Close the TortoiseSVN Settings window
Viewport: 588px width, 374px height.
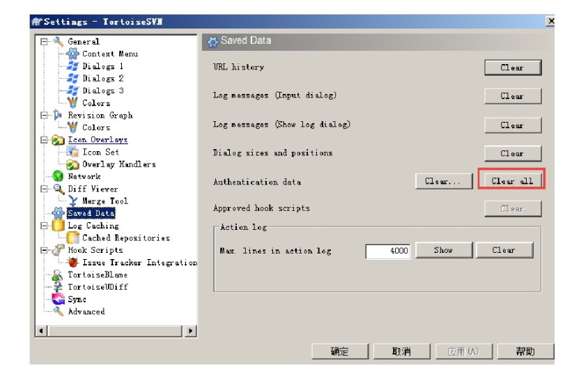550,22
